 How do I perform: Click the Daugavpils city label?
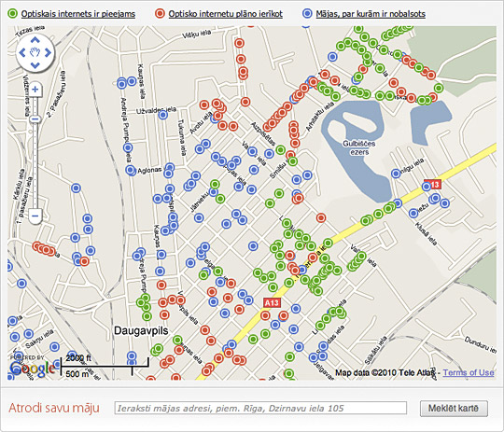[141, 330]
